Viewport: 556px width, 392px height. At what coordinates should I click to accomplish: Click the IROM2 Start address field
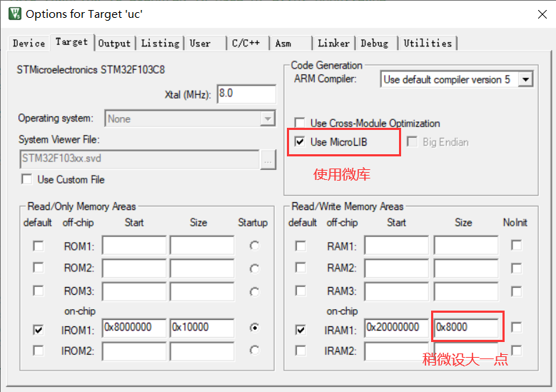(134, 351)
